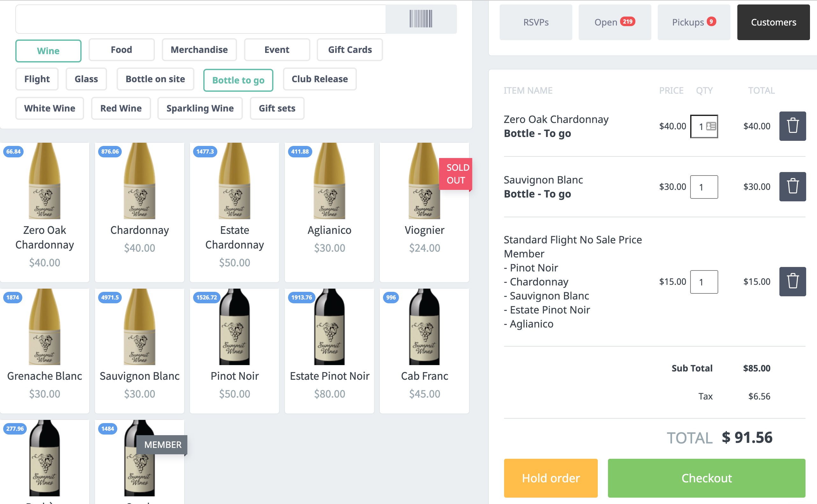
Task: Click the 4971.5 stock badge on Sauvignon Blanc
Action: [x=110, y=297]
